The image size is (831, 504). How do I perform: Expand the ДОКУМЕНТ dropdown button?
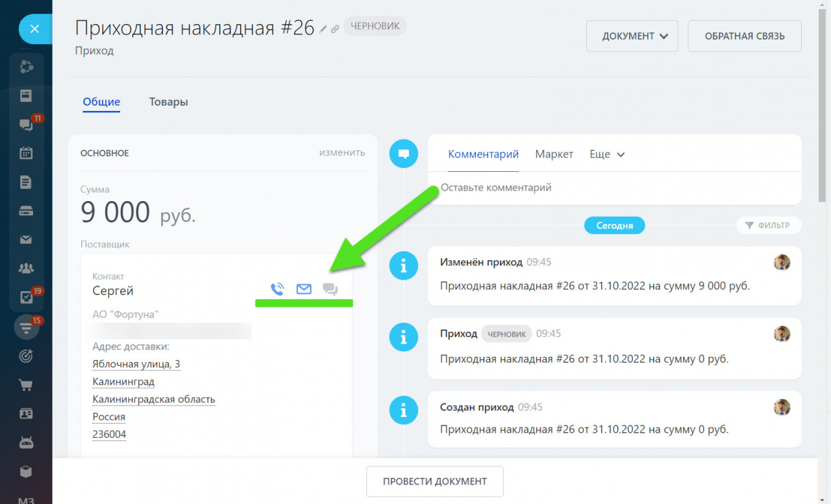(632, 36)
